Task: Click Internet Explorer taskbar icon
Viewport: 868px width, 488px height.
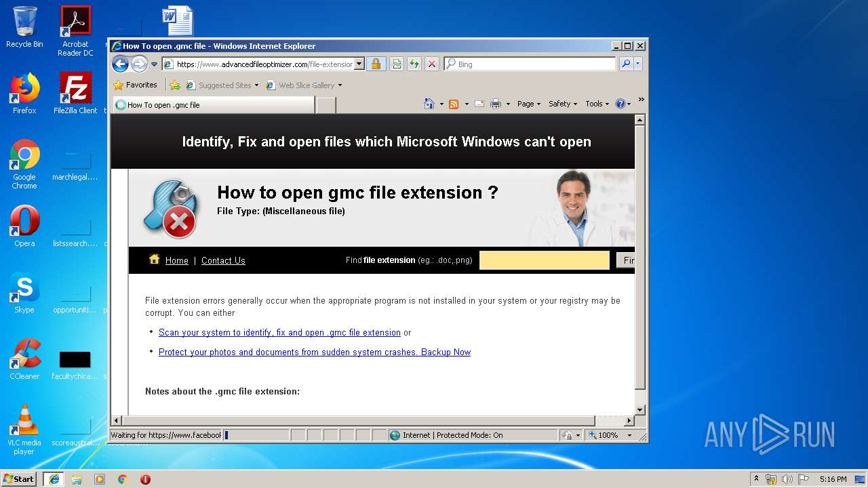Action: [x=54, y=479]
